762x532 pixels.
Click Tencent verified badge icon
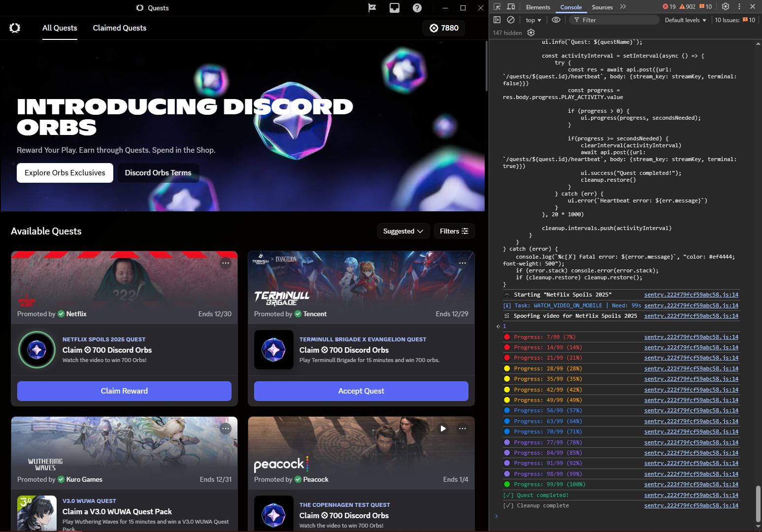pyautogui.click(x=298, y=314)
